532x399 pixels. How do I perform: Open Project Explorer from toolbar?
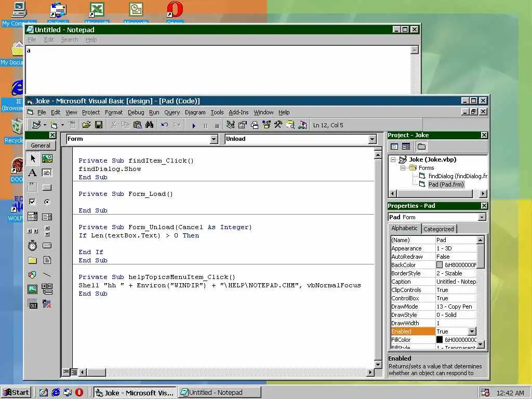point(230,125)
